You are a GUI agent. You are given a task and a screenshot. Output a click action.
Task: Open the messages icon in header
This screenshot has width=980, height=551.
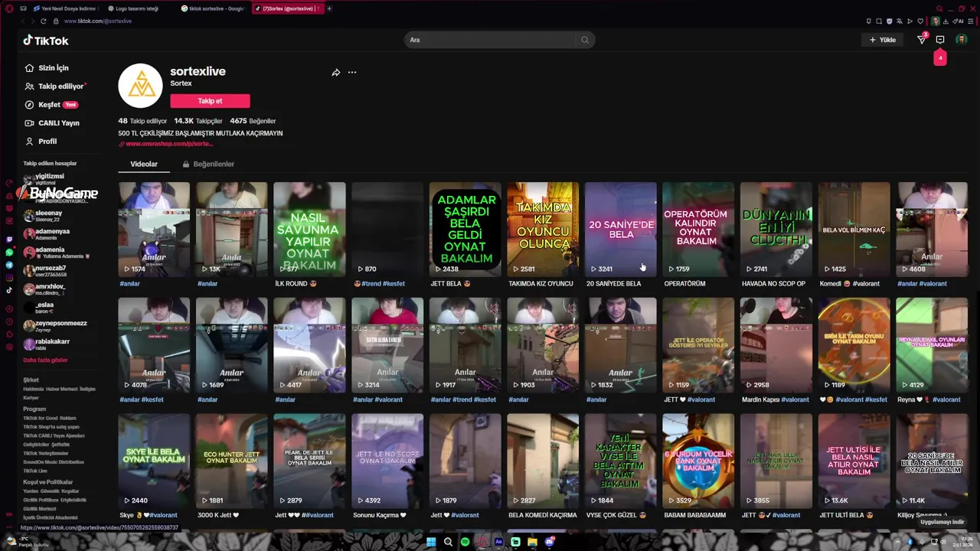(x=940, y=40)
